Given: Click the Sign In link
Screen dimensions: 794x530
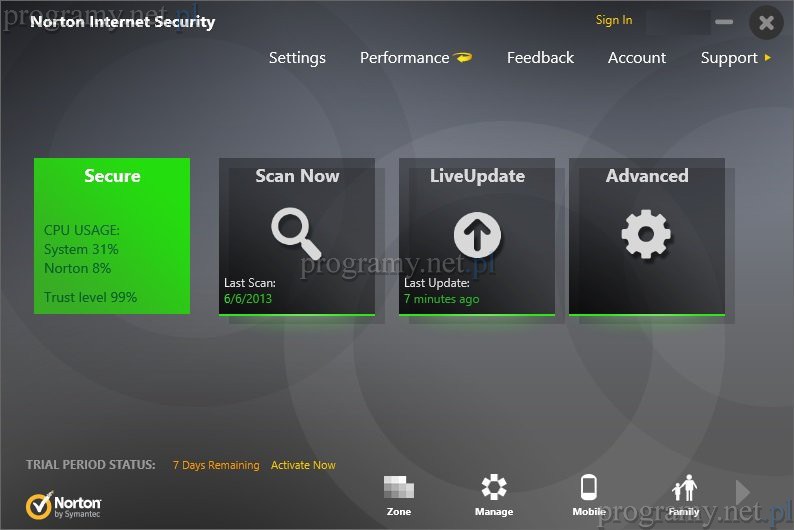Looking at the screenshot, I should pos(613,20).
